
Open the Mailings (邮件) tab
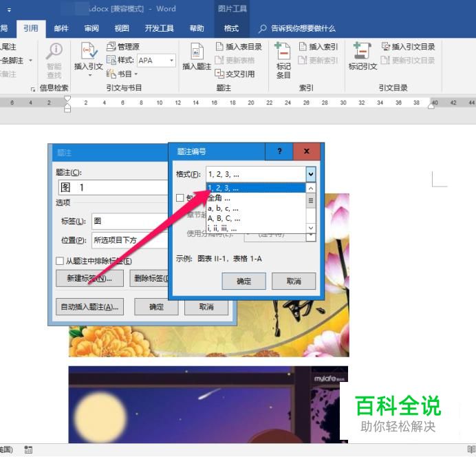[61, 28]
